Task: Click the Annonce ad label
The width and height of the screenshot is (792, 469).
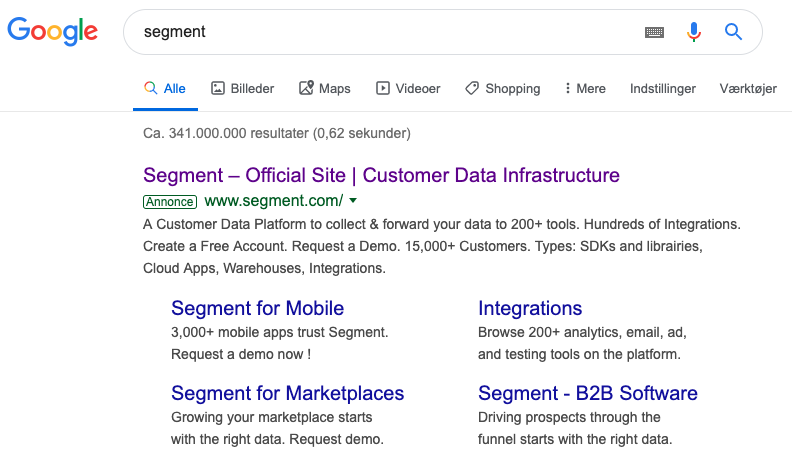Action: 170,201
